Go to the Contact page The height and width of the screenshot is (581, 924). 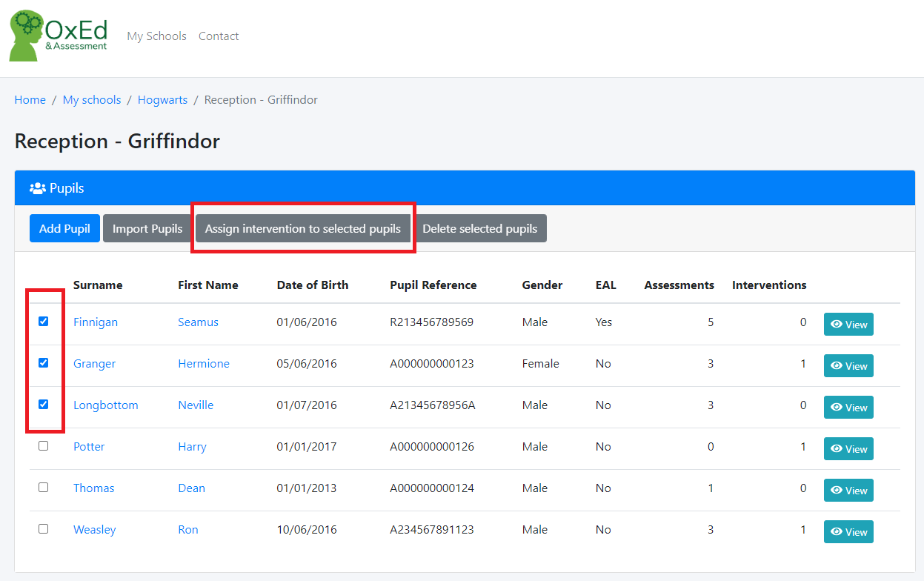pyautogui.click(x=219, y=36)
